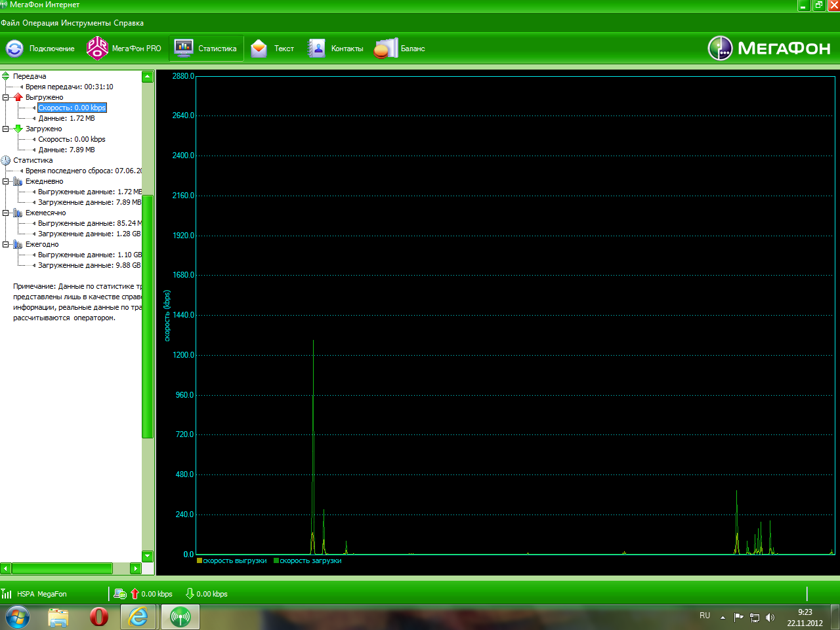Image resolution: width=840 pixels, height=630 pixels.
Task: Open the Файл menu
Action: [x=10, y=23]
